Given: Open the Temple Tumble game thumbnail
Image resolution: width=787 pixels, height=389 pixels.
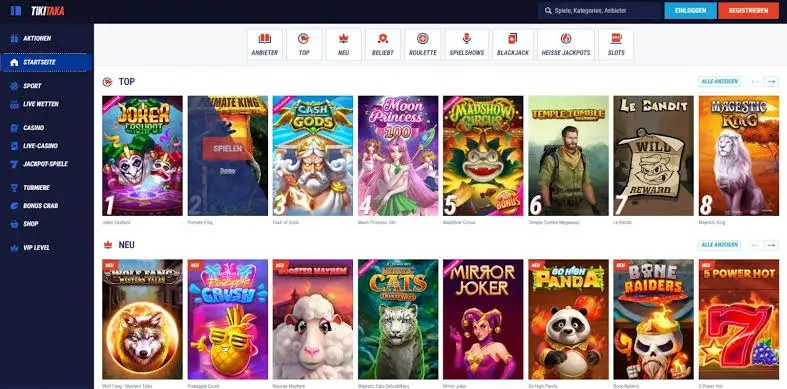Looking at the screenshot, I should pos(568,156).
